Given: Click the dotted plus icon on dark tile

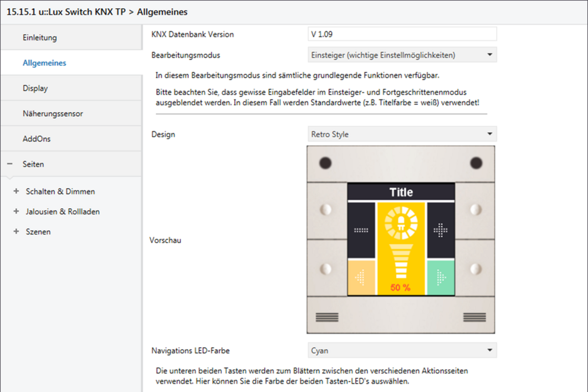Looking at the screenshot, I should 440,230.
